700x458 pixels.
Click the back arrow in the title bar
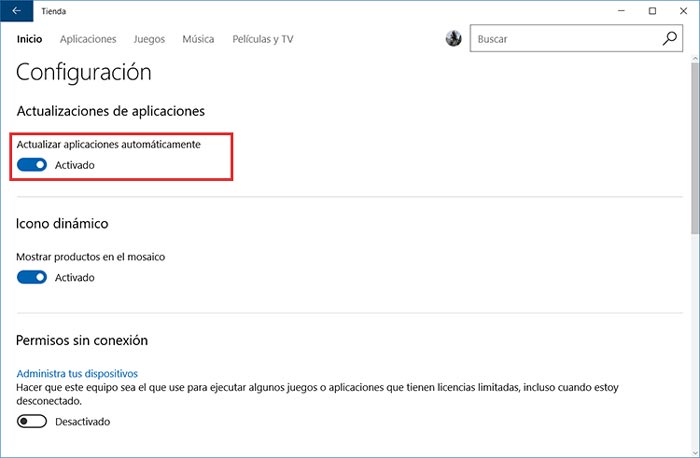pyautogui.click(x=16, y=10)
